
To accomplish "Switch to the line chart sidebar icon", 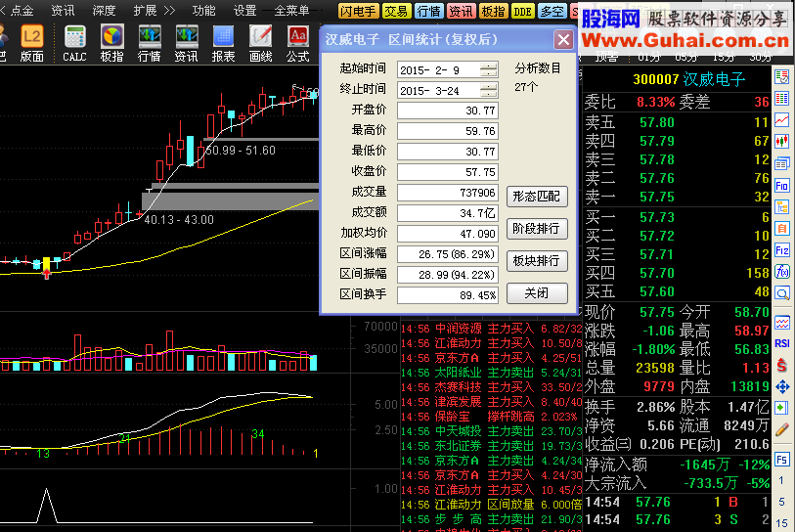I will pyautogui.click(x=782, y=120).
